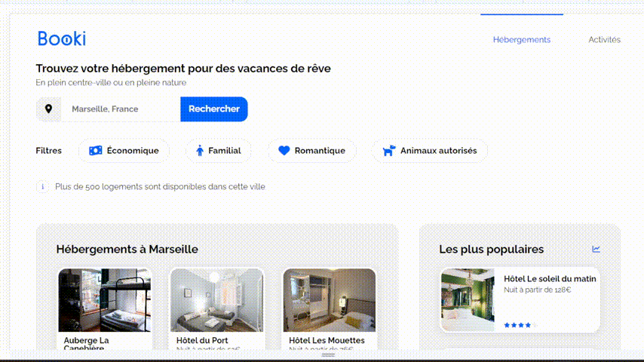This screenshot has width=644, height=362.
Task: Open the Auberge La Canebière photo
Action: click(x=104, y=300)
